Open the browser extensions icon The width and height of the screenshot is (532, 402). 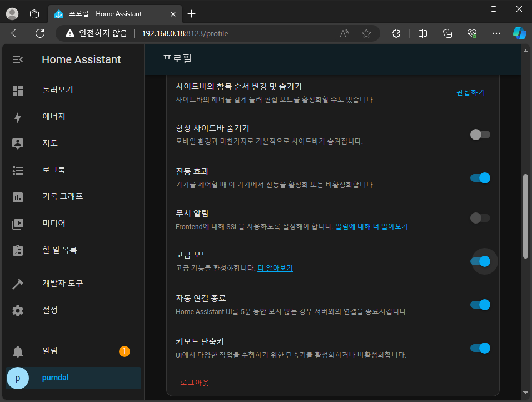tap(396, 33)
